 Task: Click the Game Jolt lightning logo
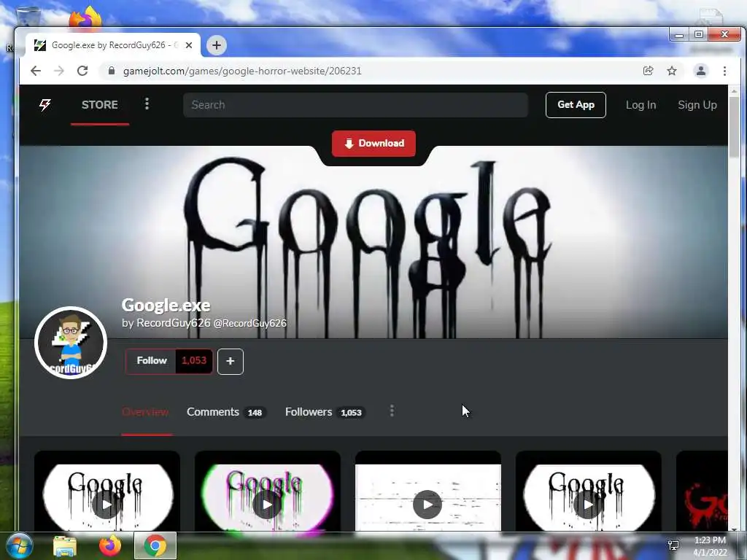click(x=44, y=105)
